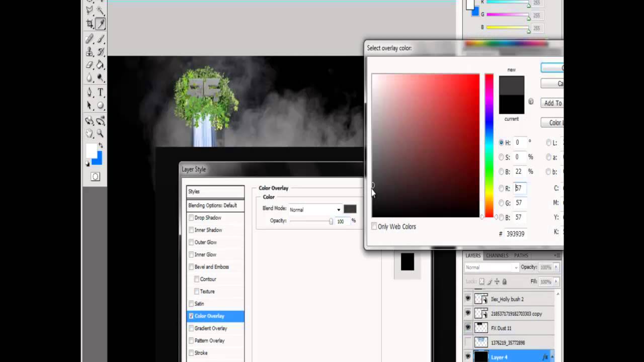This screenshot has width=644, height=362.
Task: Select the 3D Orbit camera tool
Action: (101, 121)
